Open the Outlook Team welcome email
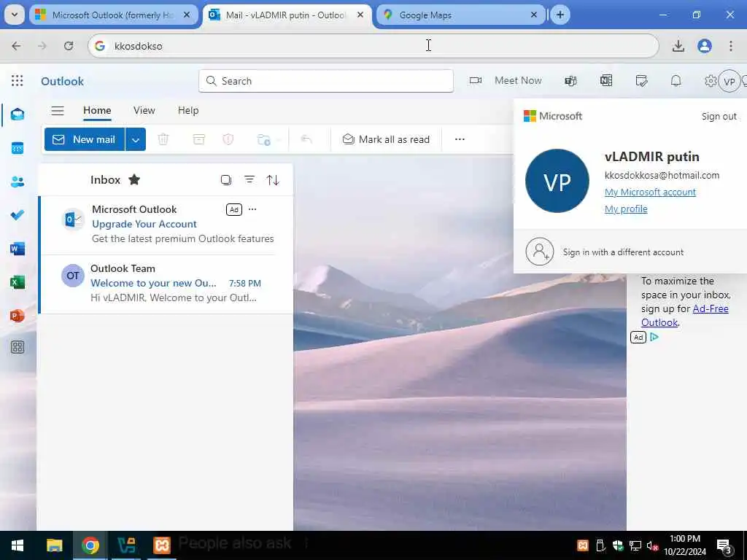Viewport: 747px width, 560px height. [x=166, y=284]
